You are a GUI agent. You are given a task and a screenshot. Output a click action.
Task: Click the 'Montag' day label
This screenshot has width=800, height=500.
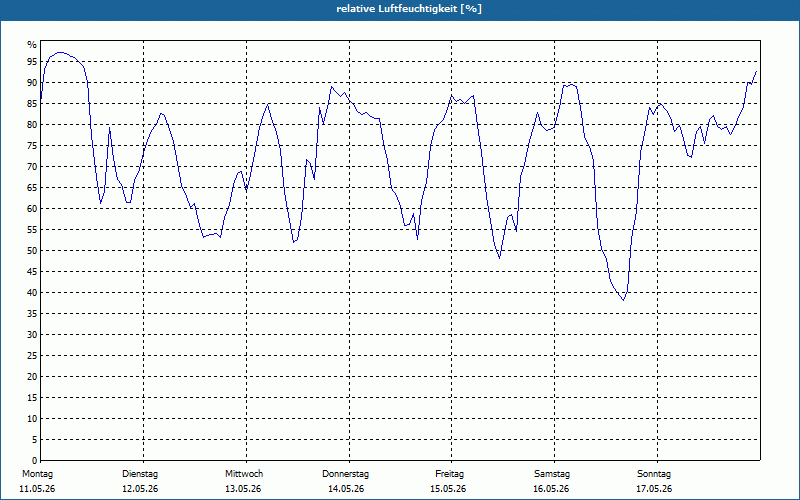click(x=37, y=474)
